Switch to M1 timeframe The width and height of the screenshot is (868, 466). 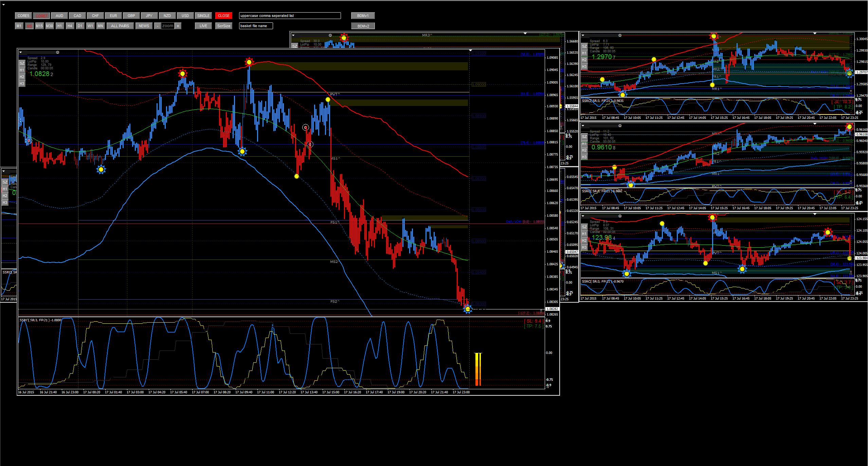click(19, 26)
